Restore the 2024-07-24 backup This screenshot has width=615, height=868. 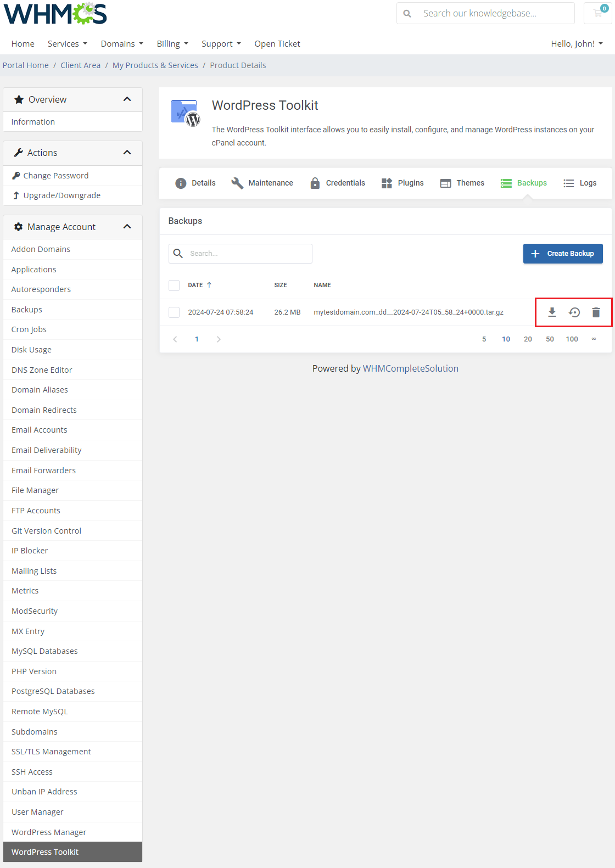[x=574, y=312]
